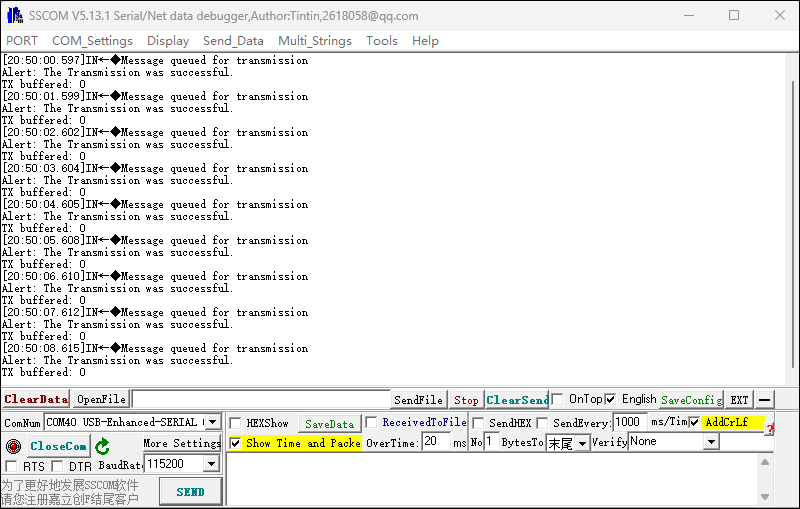Open the Send_Data menu
The height and width of the screenshot is (509, 800).
[233, 41]
